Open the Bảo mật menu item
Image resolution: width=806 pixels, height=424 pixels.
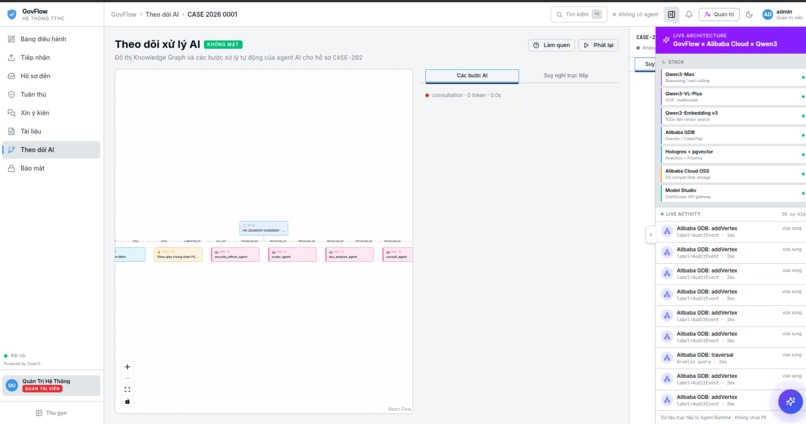51,168
